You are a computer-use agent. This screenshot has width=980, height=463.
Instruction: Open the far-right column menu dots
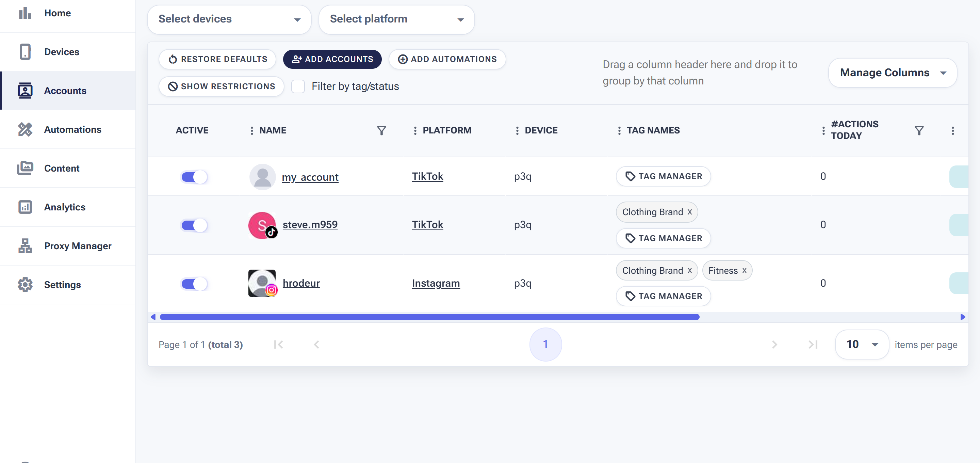coord(953,131)
